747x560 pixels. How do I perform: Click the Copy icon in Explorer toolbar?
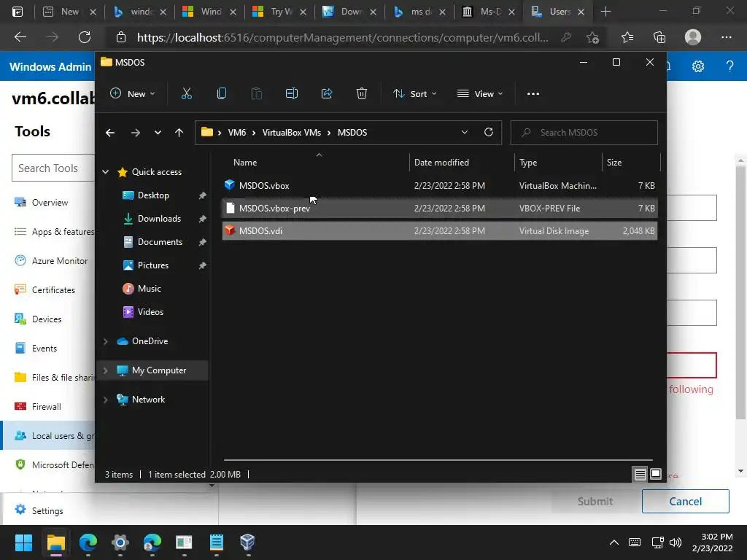point(222,94)
